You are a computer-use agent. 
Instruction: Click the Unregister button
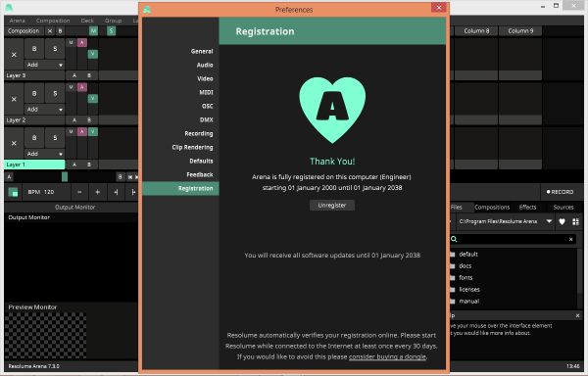click(332, 206)
